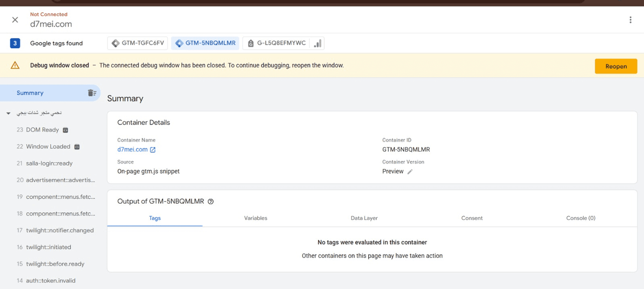Select event 21 salla-login::ready
The height and width of the screenshot is (289, 644).
(49, 163)
